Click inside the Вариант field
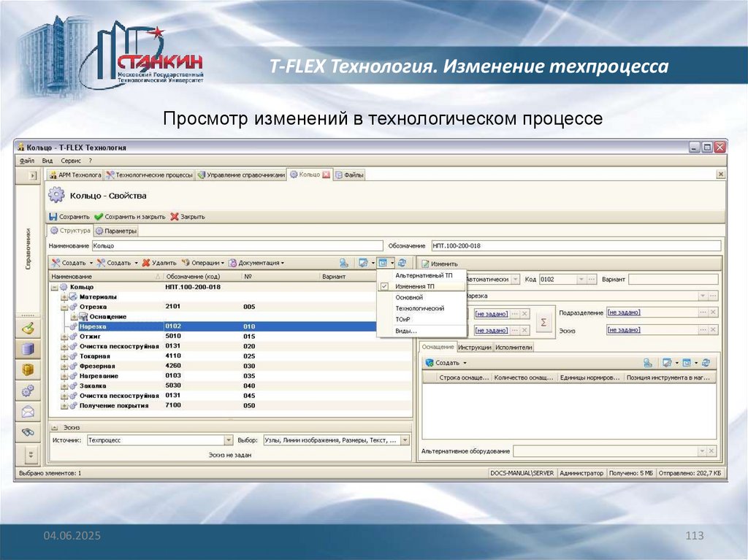The image size is (748, 560). [x=673, y=280]
